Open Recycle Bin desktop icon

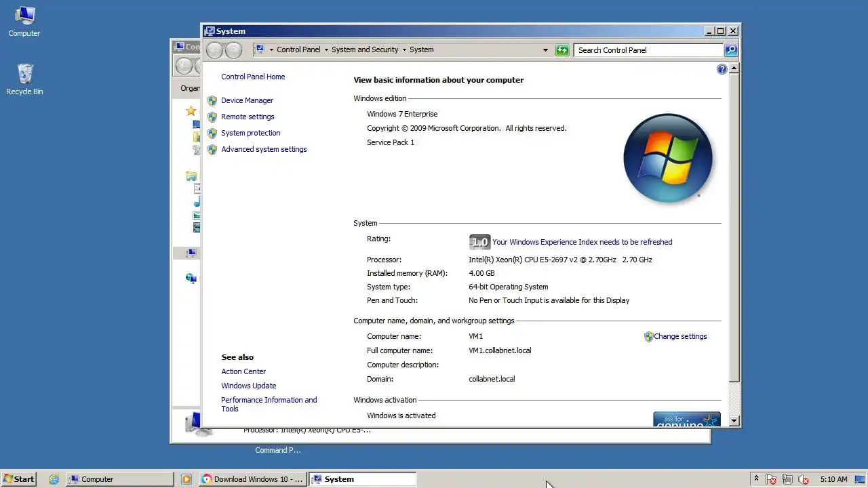click(24, 80)
